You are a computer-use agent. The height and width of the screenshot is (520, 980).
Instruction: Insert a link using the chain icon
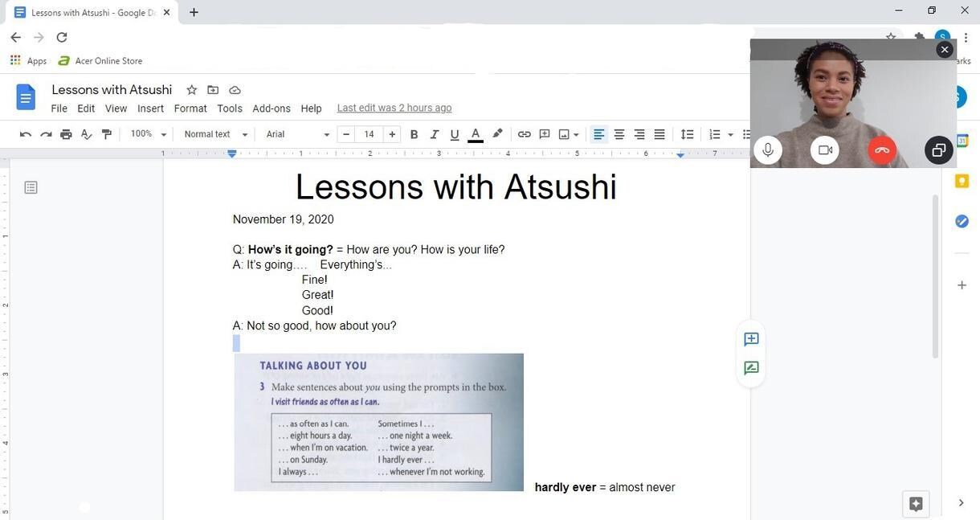pos(524,134)
